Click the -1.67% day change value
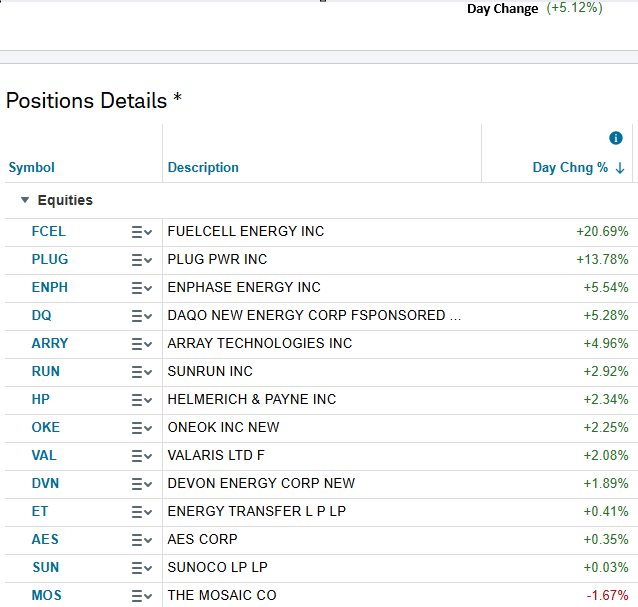 click(607, 596)
